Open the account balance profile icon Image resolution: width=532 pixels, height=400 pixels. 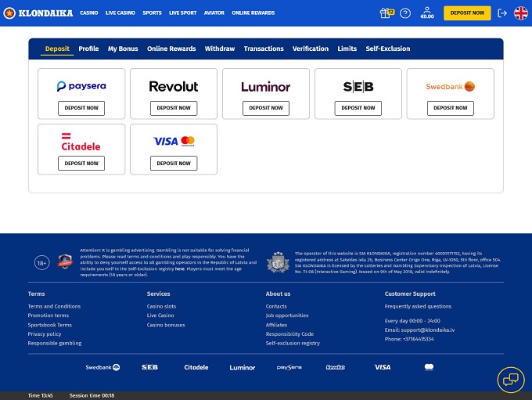tap(427, 13)
